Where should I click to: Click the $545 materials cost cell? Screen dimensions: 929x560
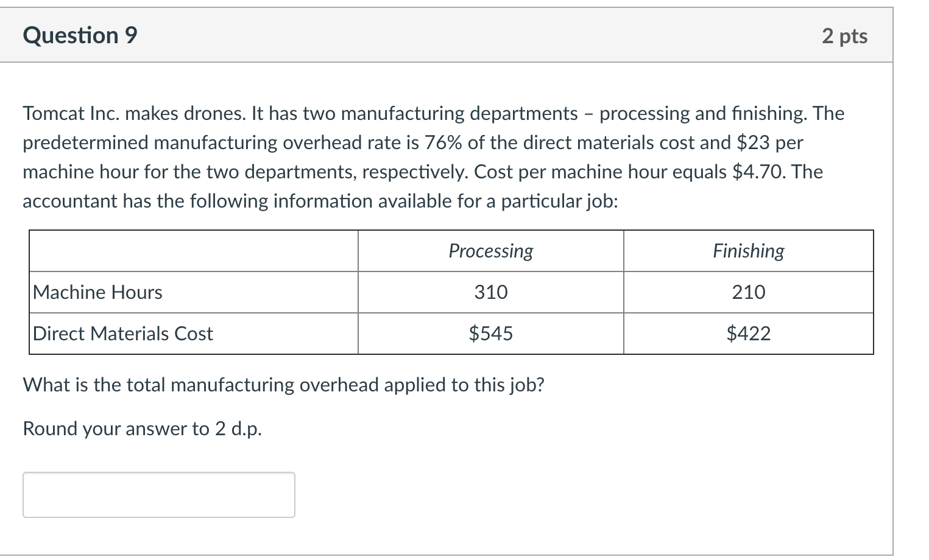click(x=490, y=334)
